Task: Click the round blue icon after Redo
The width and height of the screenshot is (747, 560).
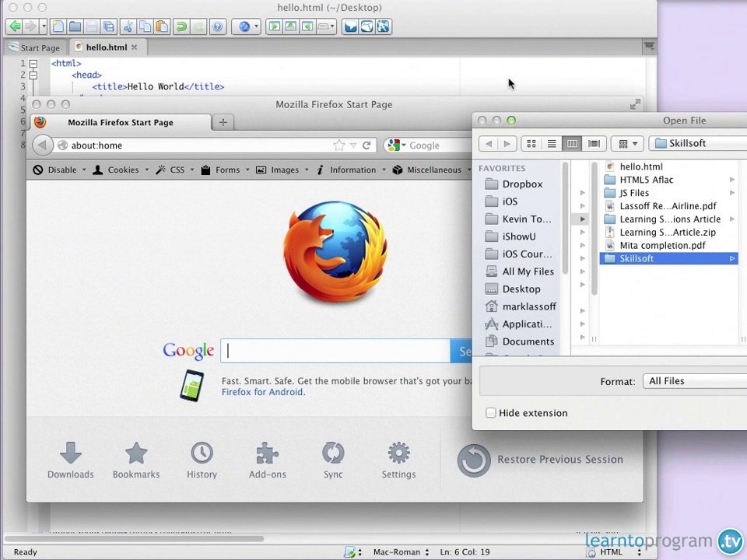Action: coord(217,26)
